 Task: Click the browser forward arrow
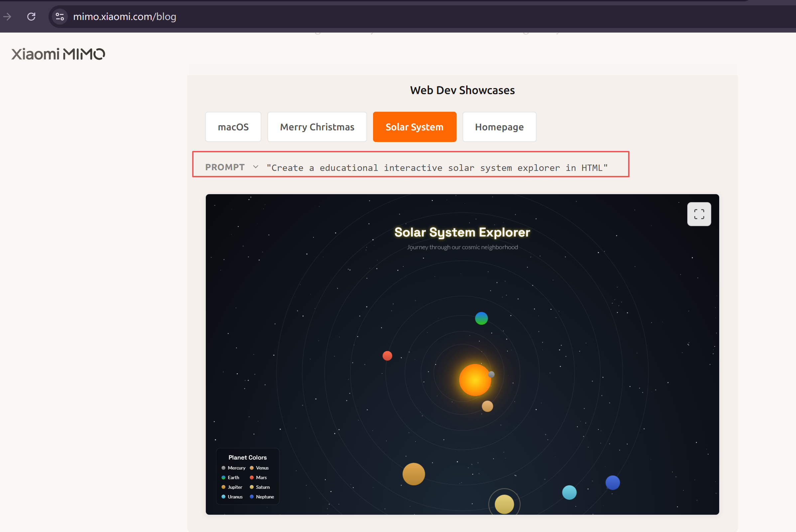pyautogui.click(x=7, y=17)
